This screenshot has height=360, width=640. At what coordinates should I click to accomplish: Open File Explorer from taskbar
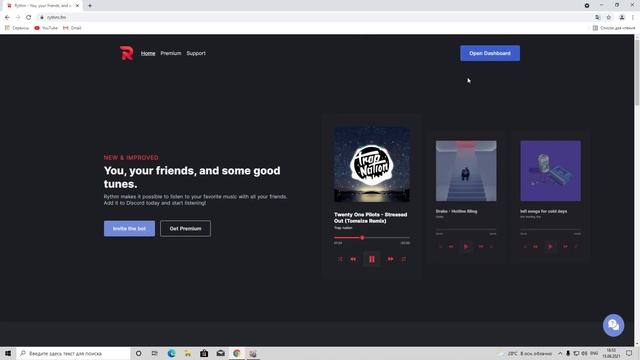pos(188,353)
